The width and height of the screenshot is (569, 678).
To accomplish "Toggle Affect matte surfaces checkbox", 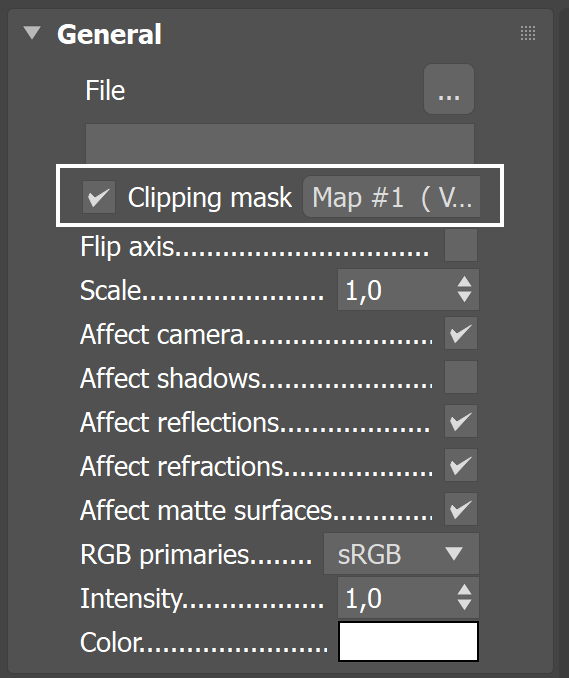I will [x=461, y=509].
